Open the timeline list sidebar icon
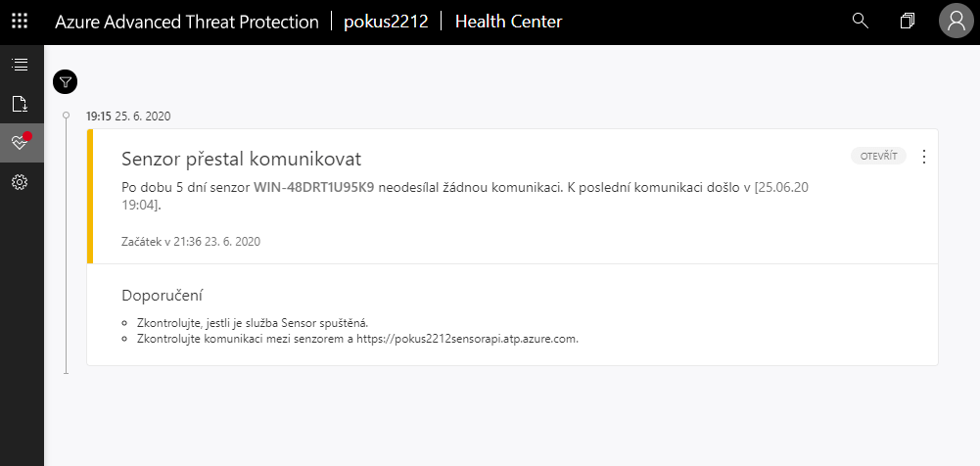 [20, 65]
